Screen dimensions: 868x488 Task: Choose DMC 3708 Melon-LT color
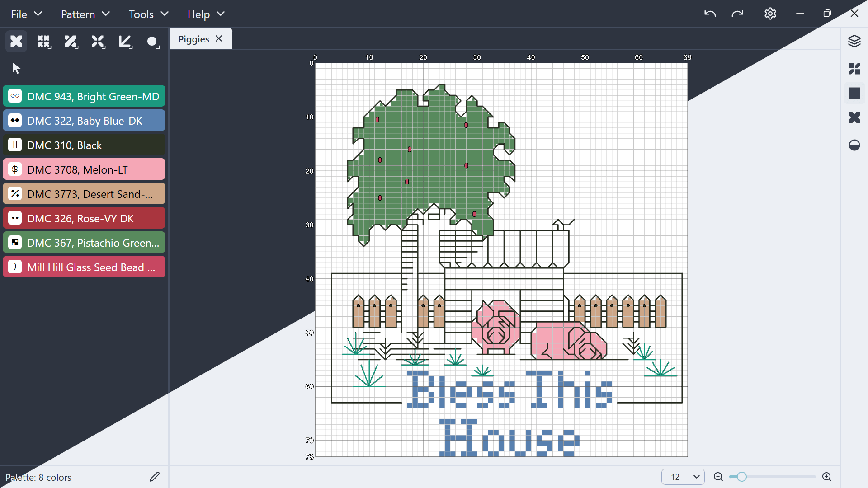click(84, 169)
